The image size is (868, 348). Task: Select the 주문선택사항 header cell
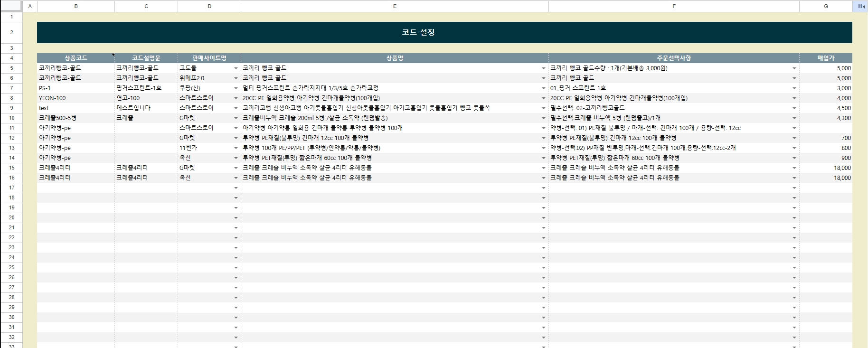(674, 58)
